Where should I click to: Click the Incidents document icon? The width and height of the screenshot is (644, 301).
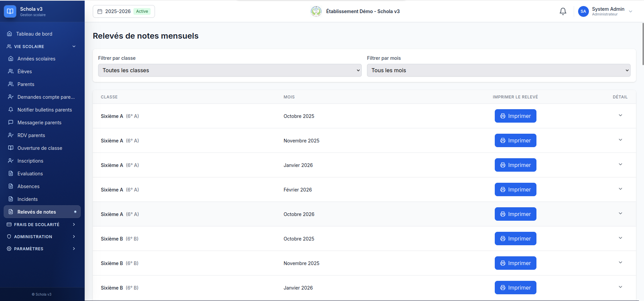click(11, 199)
